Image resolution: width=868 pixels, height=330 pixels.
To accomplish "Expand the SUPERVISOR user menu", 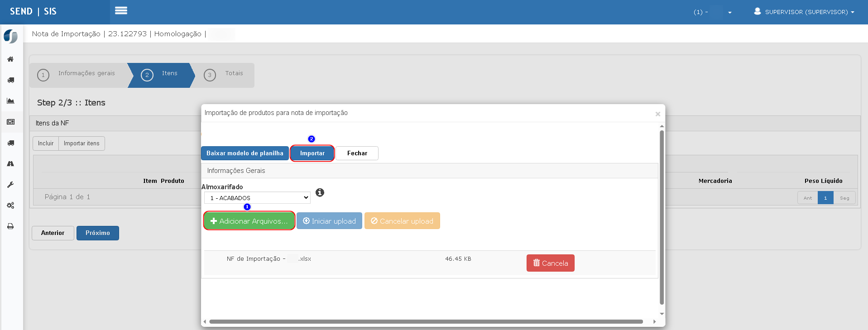I will [x=804, y=12].
